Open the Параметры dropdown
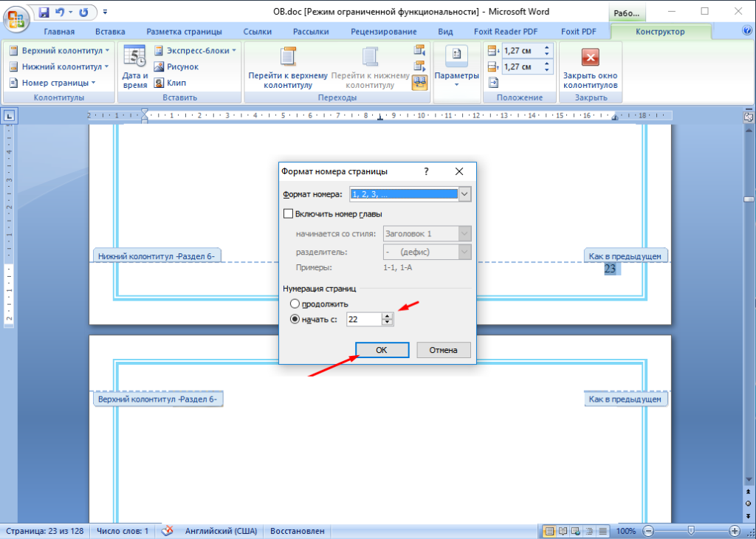756x539 pixels. (x=456, y=67)
